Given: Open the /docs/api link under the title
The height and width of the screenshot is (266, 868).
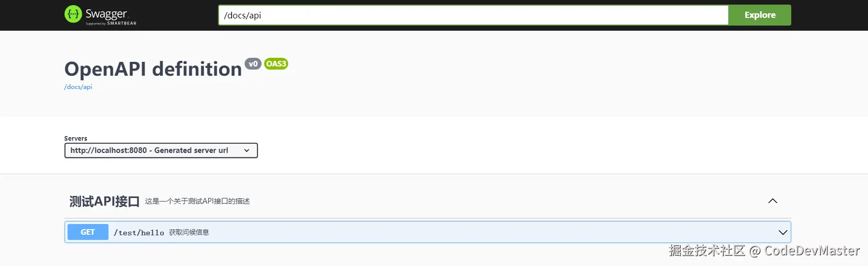Looking at the screenshot, I should [x=78, y=87].
